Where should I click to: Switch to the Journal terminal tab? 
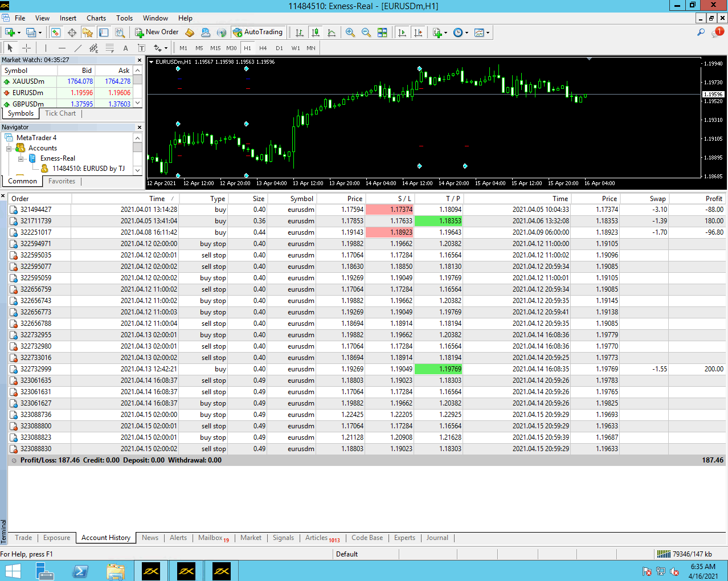coord(437,538)
